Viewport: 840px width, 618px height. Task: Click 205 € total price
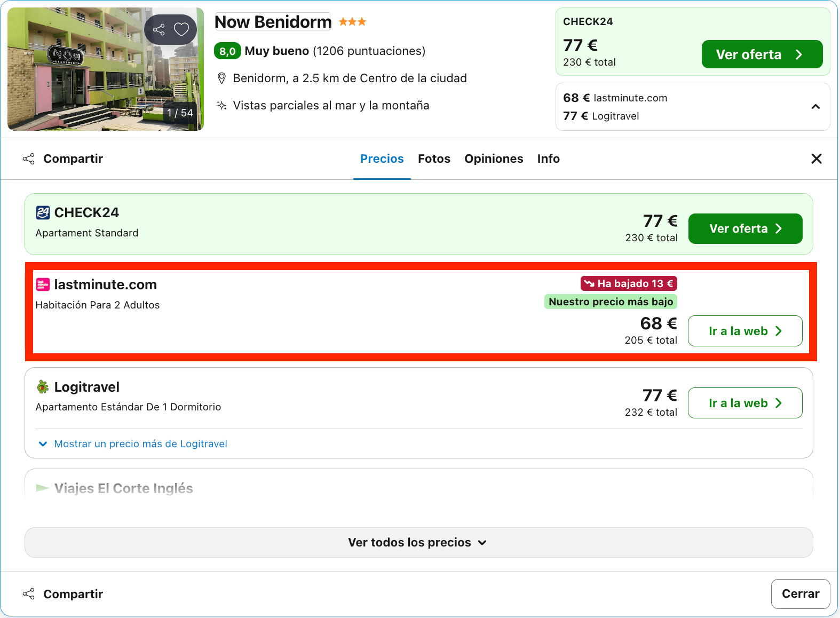pyautogui.click(x=651, y=340)
